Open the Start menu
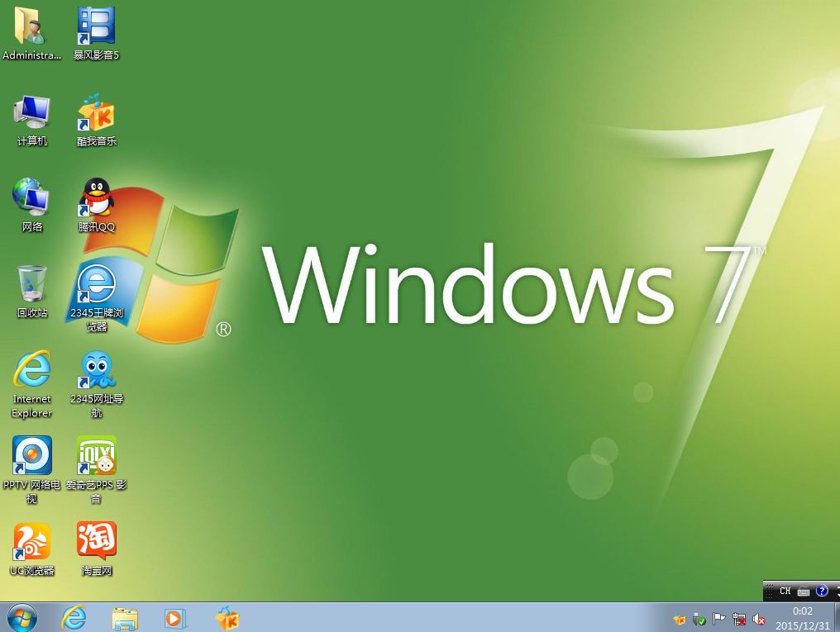 (x=21, y=619)
